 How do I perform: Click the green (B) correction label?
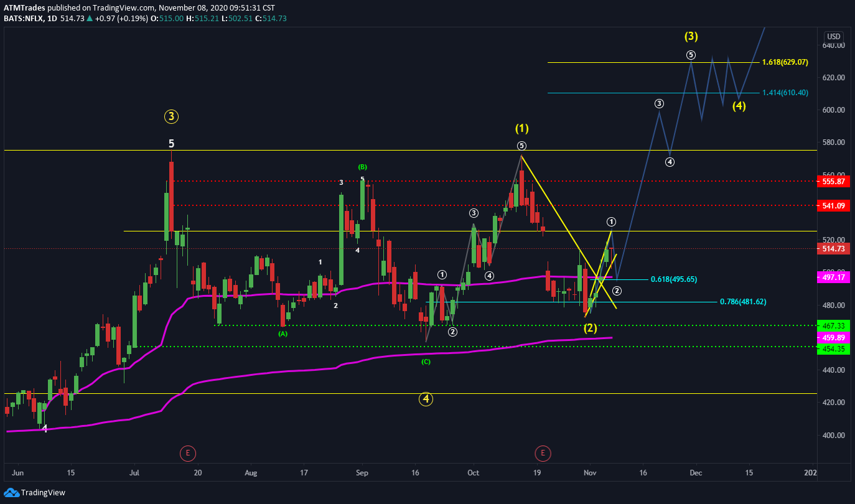point(363,167)
